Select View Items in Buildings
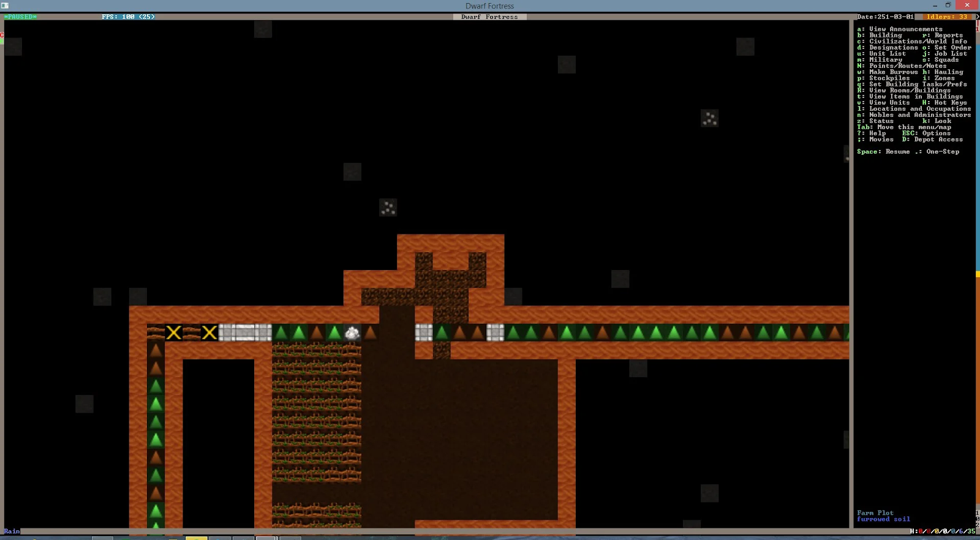This screenshot has width=980, height=540. point(910,97)
